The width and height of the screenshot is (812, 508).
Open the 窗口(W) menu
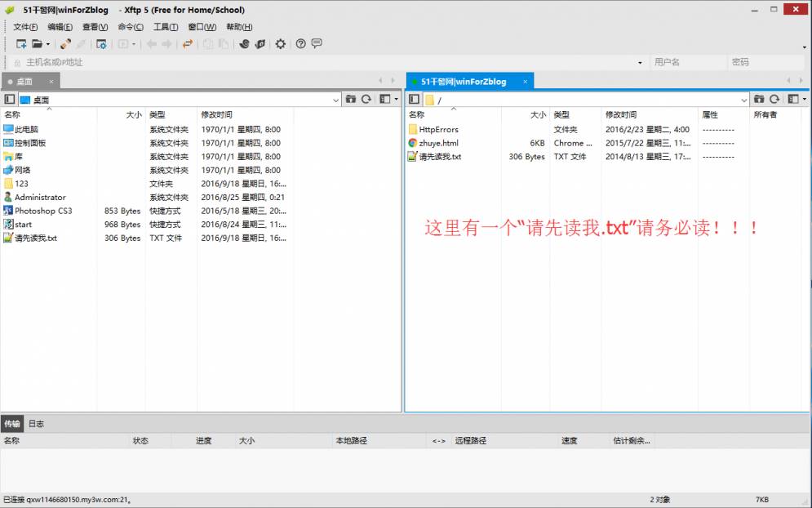(x=202, y=27)
